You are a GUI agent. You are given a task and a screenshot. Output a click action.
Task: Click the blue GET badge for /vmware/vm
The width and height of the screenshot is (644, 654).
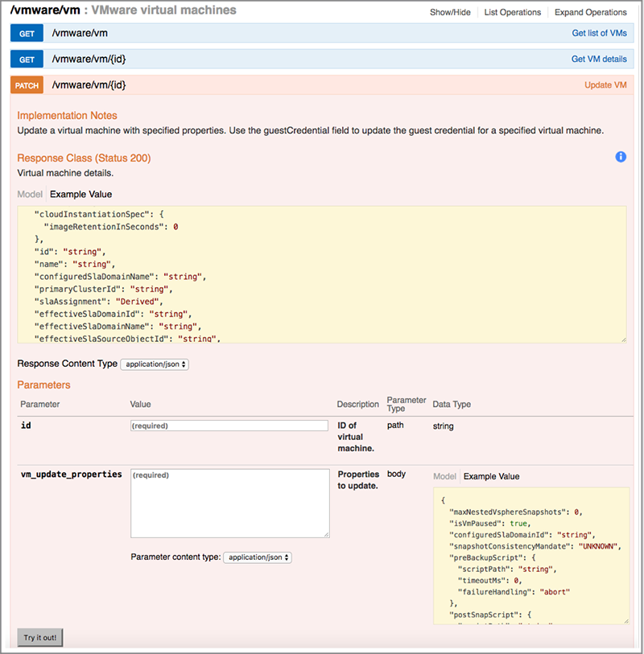coord(27,33)
